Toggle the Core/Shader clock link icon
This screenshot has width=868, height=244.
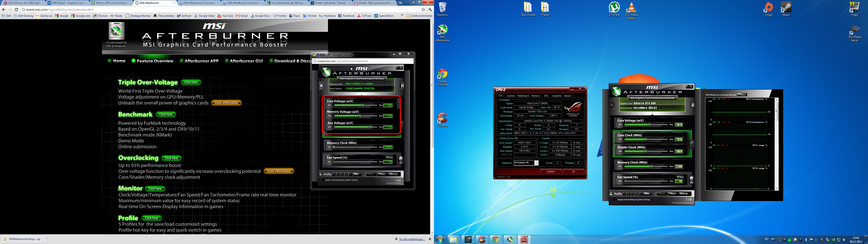[692, 144]
